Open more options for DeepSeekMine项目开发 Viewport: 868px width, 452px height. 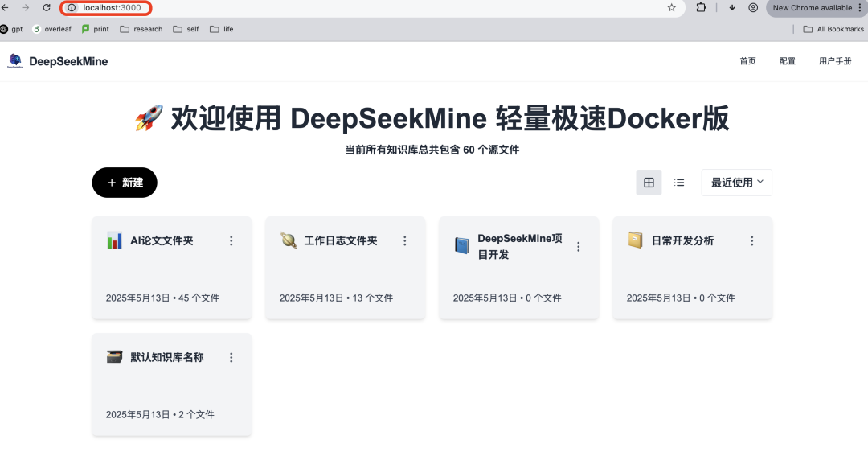coord(579,246)
